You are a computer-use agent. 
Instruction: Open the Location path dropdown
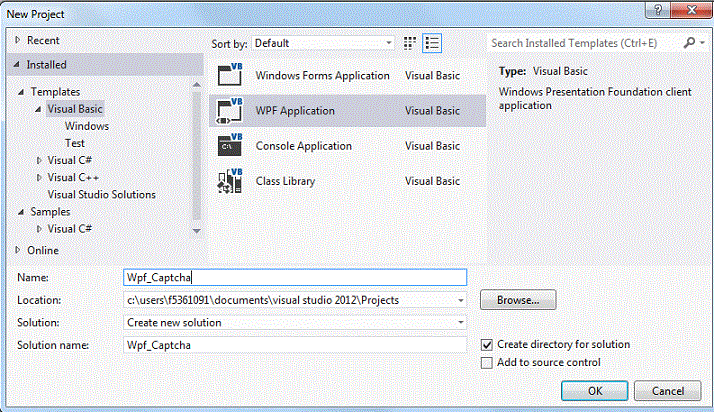click(461, 300)
